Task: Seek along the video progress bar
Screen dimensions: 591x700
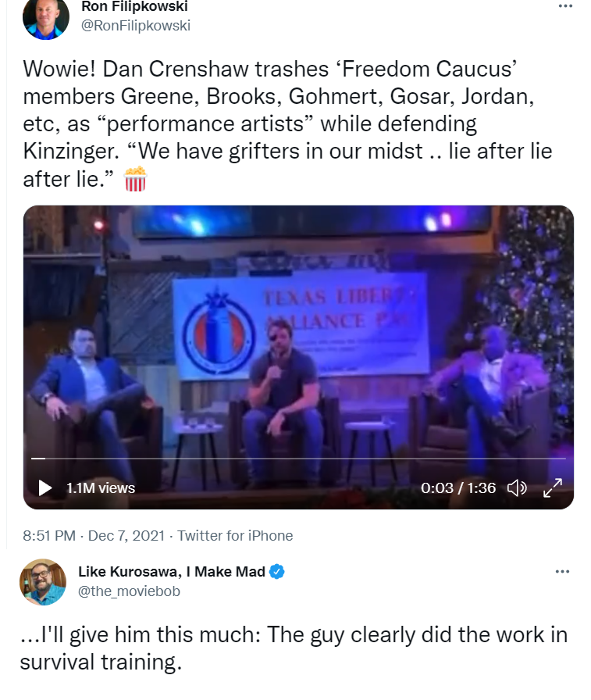Action: 298,459
